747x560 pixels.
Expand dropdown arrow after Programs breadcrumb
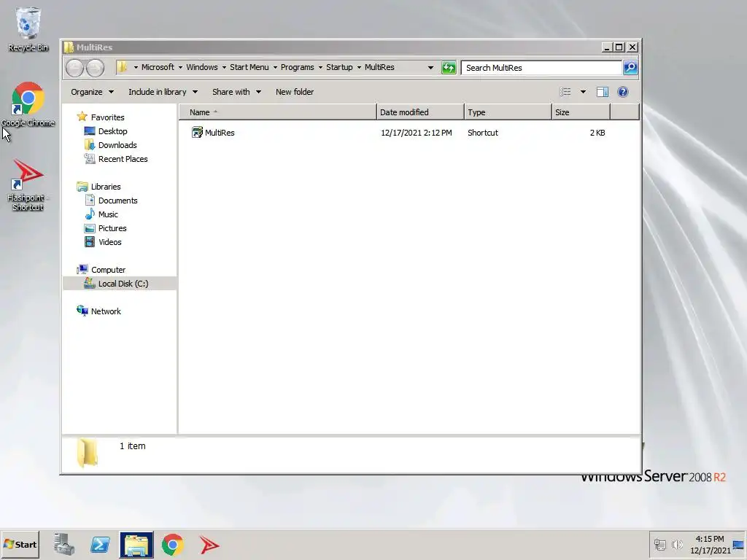(320, 67)
